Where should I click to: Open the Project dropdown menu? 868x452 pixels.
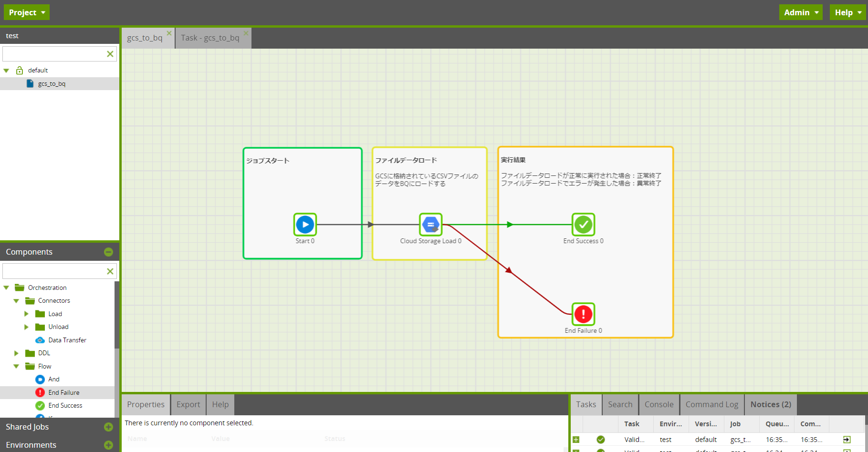click(x=27, y=12)
